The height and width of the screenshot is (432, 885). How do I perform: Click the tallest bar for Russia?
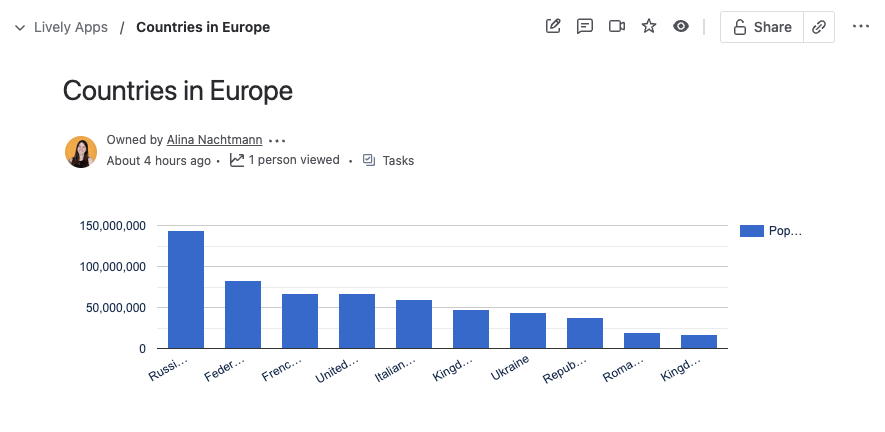(186, 290)
